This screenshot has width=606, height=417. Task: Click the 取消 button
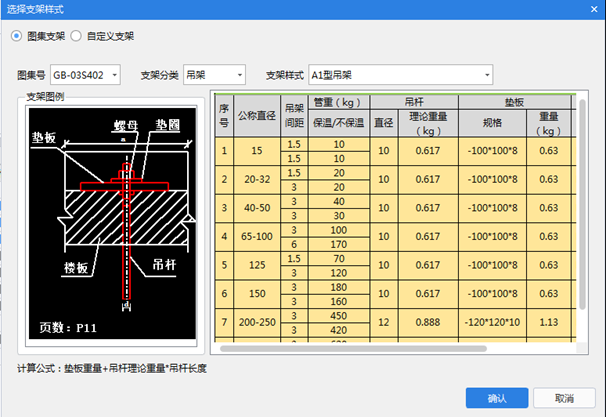564,397
